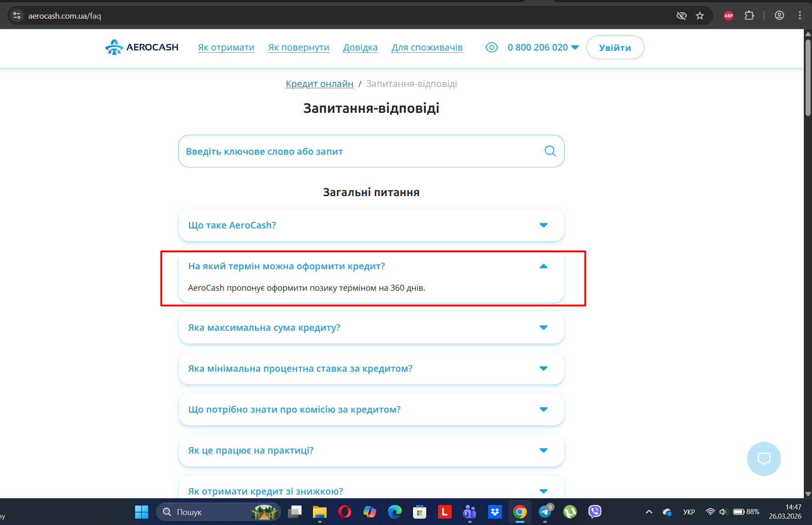The height and width of the screenshot is (525, 812).
Task: Open the red L app on the taskbar
Action: (444, 512)
